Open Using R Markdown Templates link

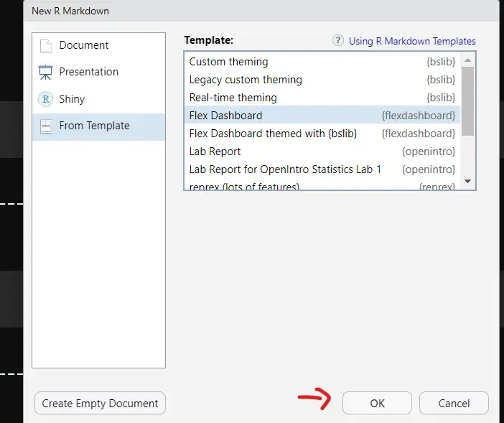coord(412,41)
